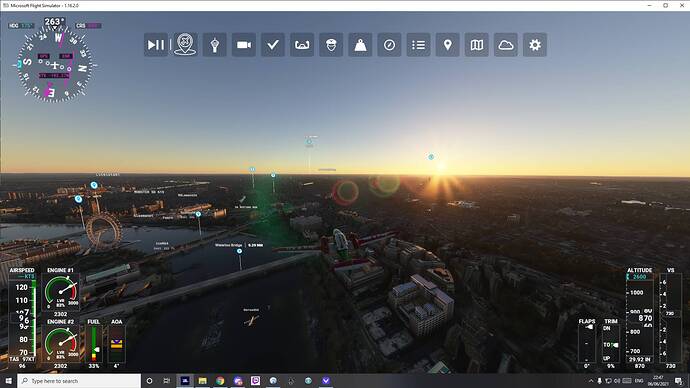Open the Weight and Balance panel

tap(360, 45)
